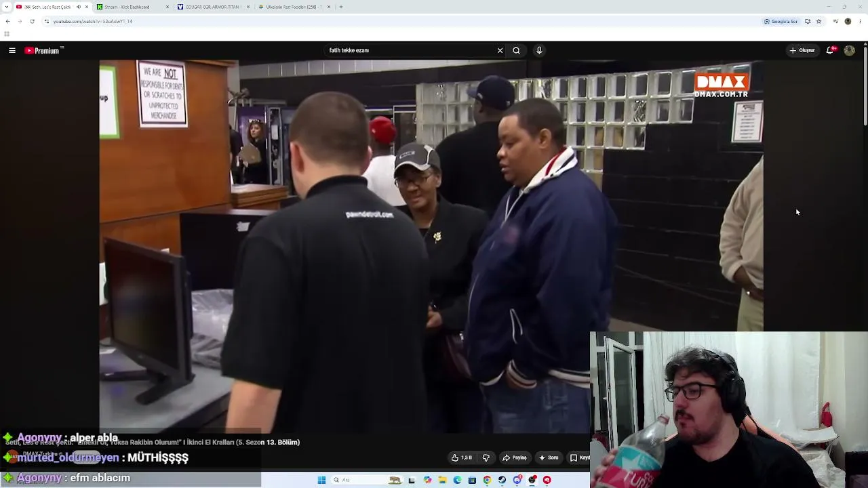868x488 pixels.
Task: Go forward in browser history
Action: coord(20,21)
